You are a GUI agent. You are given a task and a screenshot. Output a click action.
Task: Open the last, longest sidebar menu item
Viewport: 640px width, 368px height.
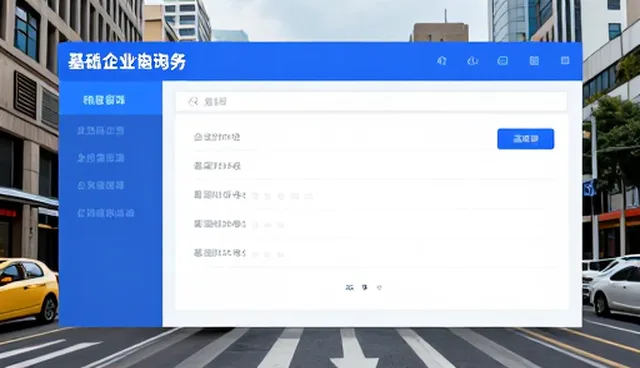click(105, 213)
